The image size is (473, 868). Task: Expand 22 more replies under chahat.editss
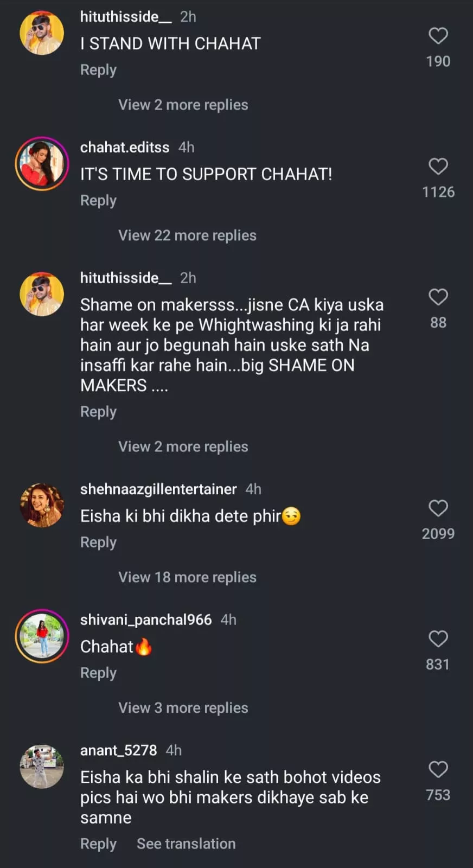point(187,235)
